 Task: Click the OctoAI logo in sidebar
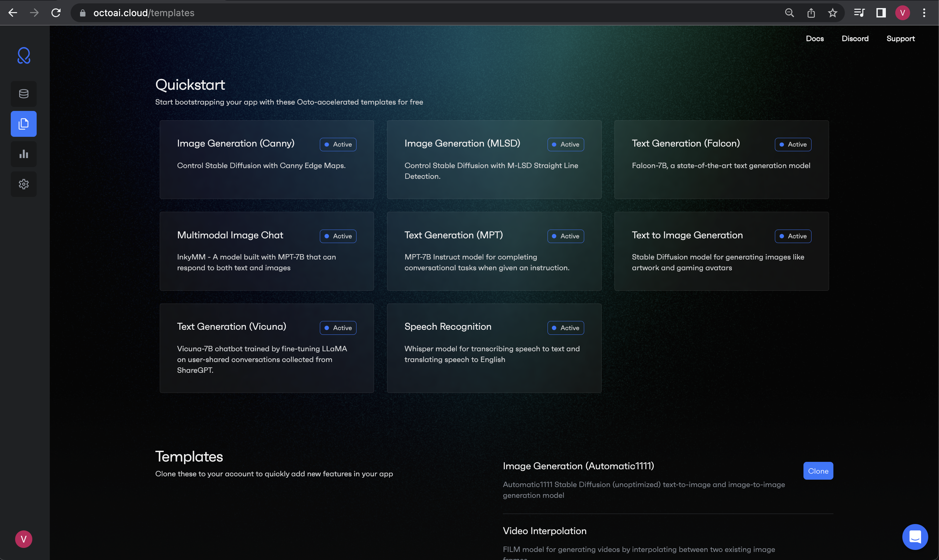point(24,56)
